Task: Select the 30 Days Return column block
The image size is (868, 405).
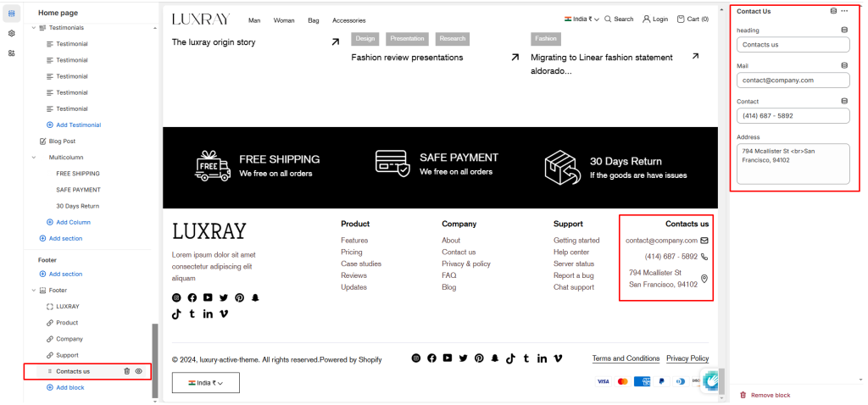Action: point(78,206)
